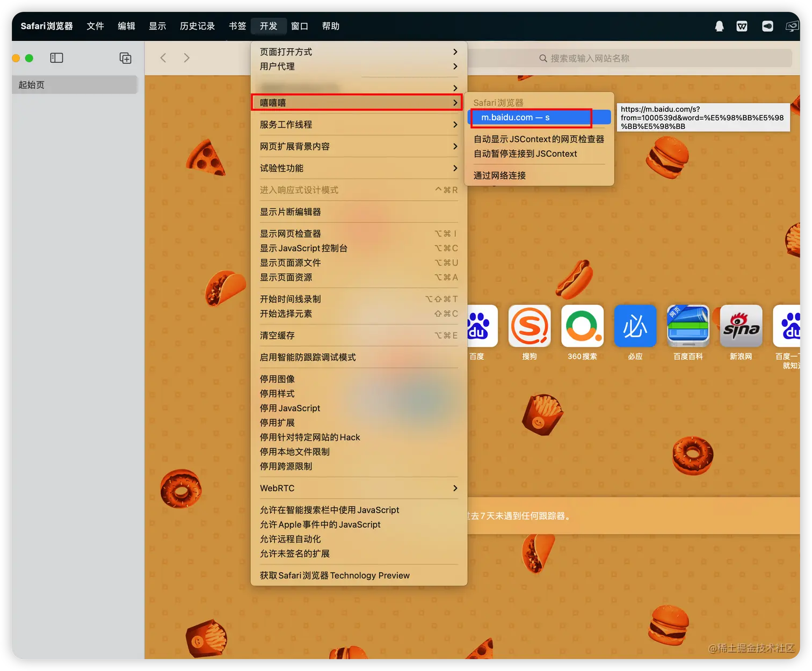Open the 文件 menu
Image resolution: width=812 pixels, height=671 pixels.
pyautogui.click(x=95, y=26)
